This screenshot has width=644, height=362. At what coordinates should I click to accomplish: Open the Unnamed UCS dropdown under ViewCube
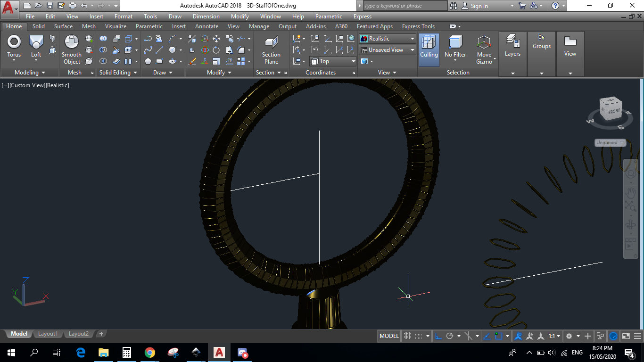(610, 142)
